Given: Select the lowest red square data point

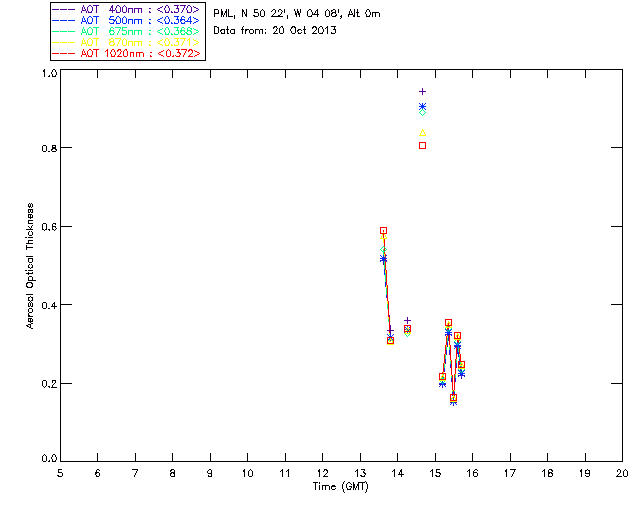Looking at the screenshot, I should 453,397.
